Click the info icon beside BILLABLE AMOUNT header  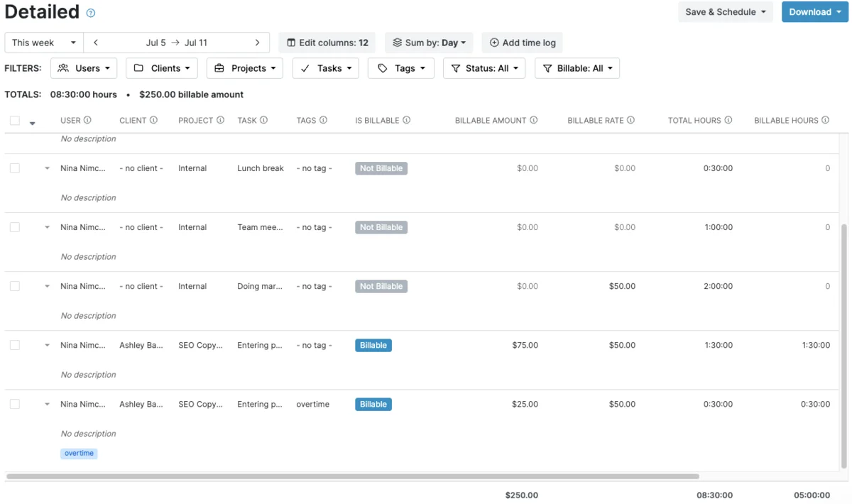533,120
